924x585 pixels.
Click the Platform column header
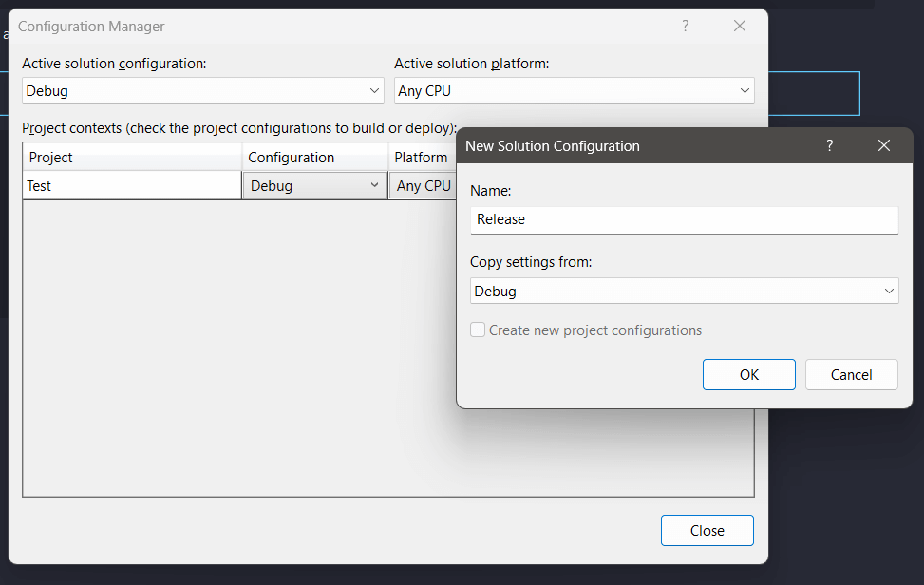420,157
